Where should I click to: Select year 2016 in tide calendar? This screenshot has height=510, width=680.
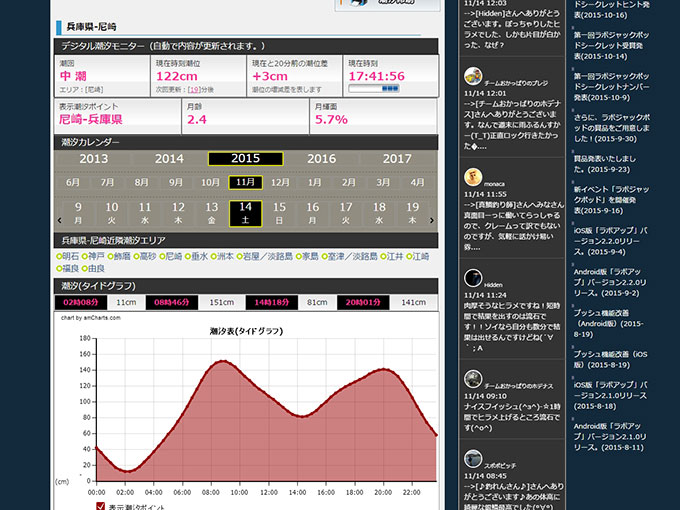pyautogui.click(x=321, y=159)
